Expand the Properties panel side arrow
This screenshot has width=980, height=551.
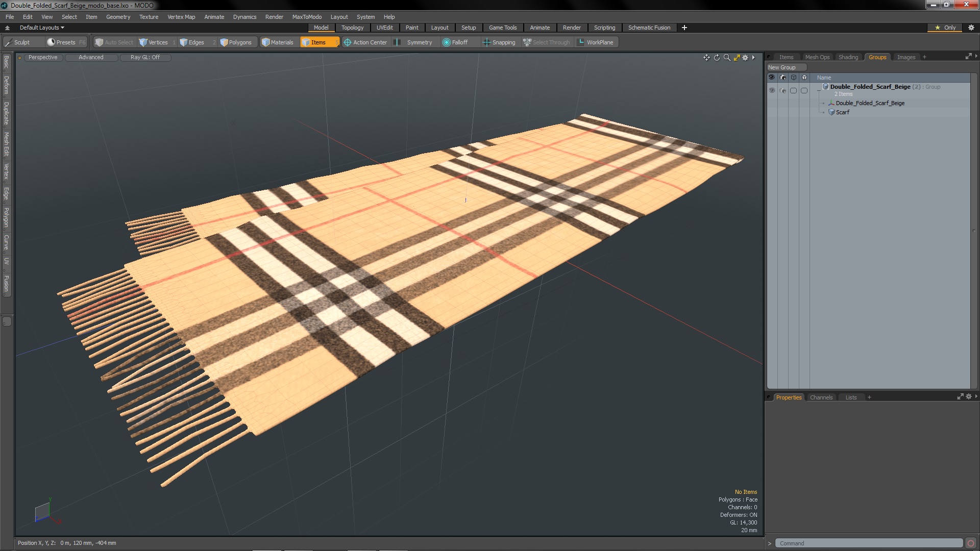976,396
